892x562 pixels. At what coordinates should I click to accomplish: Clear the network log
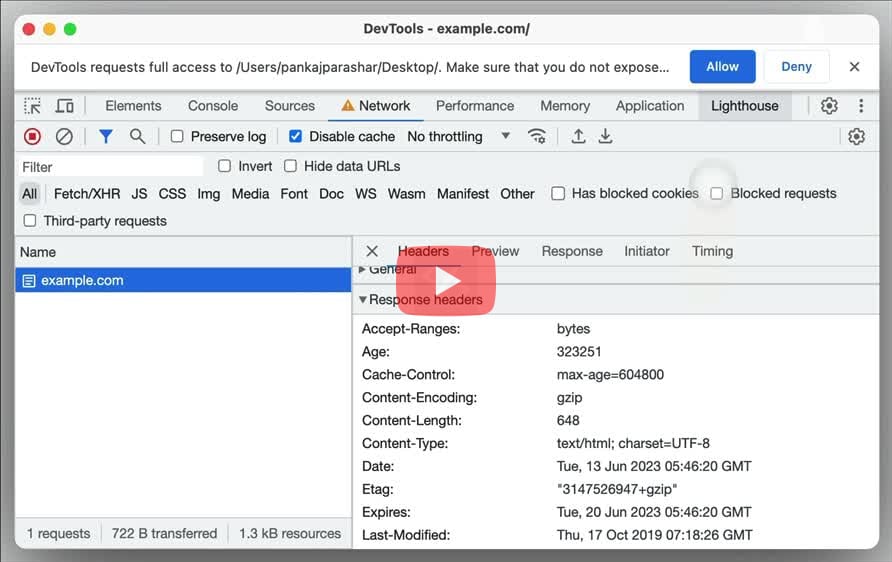point(64,137)
